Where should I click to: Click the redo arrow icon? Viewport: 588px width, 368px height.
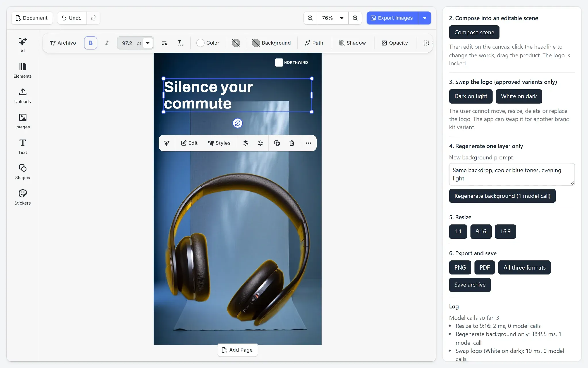click(93, 18)
